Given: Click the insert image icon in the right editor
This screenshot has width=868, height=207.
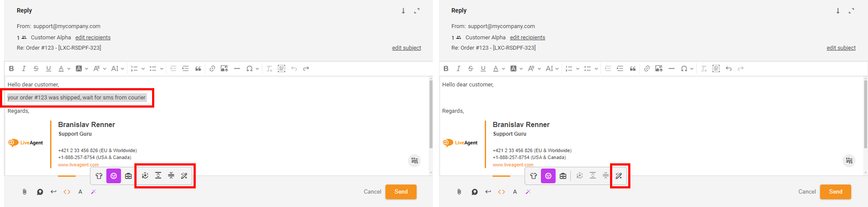Looking at the screenshot, I should [658, 69].
